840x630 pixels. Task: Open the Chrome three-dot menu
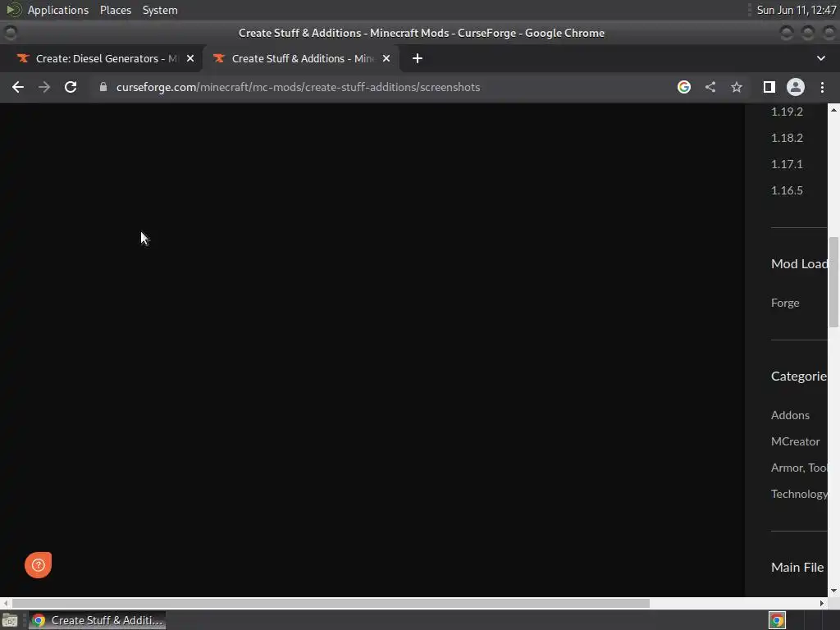822,87
